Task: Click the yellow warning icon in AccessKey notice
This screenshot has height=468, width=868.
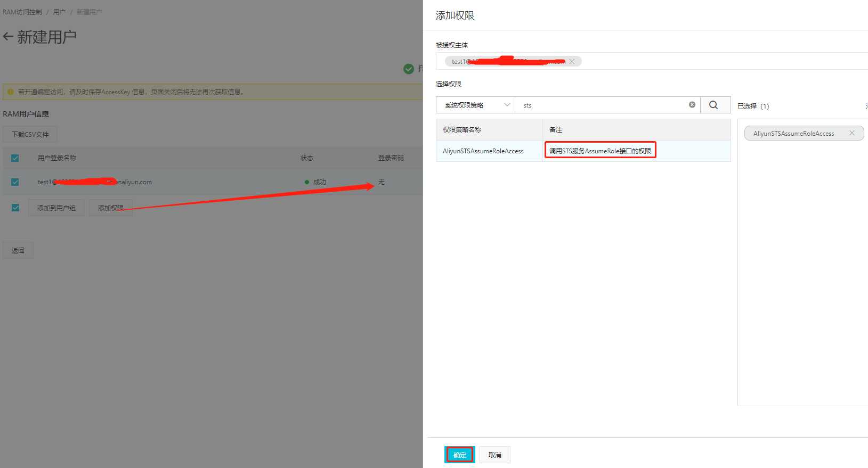Action: point(10,92)
